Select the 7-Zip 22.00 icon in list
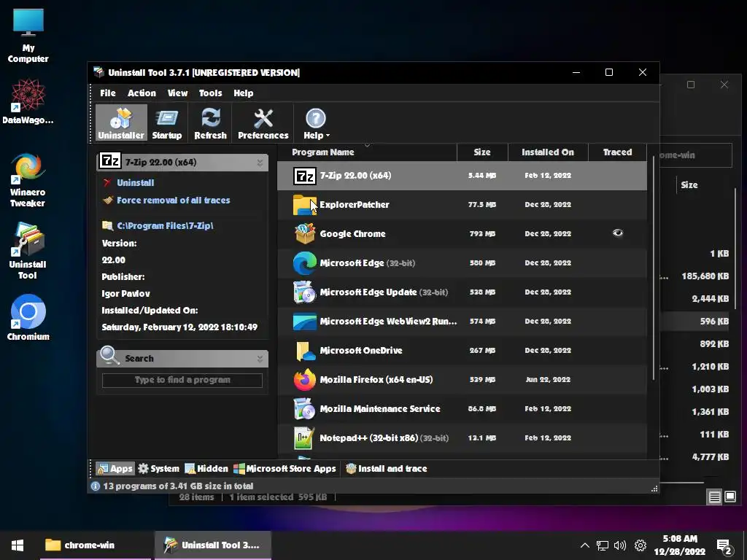 (x=304, y=176)
